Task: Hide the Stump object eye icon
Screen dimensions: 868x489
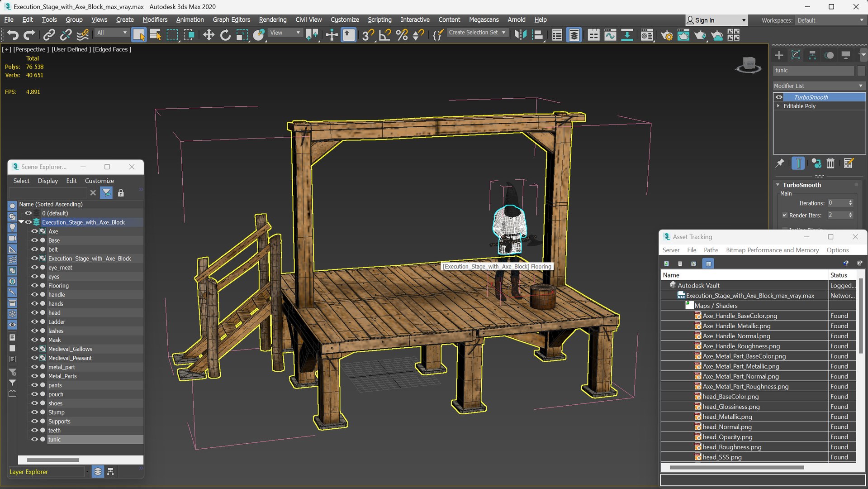Action: tap(34, 412)
